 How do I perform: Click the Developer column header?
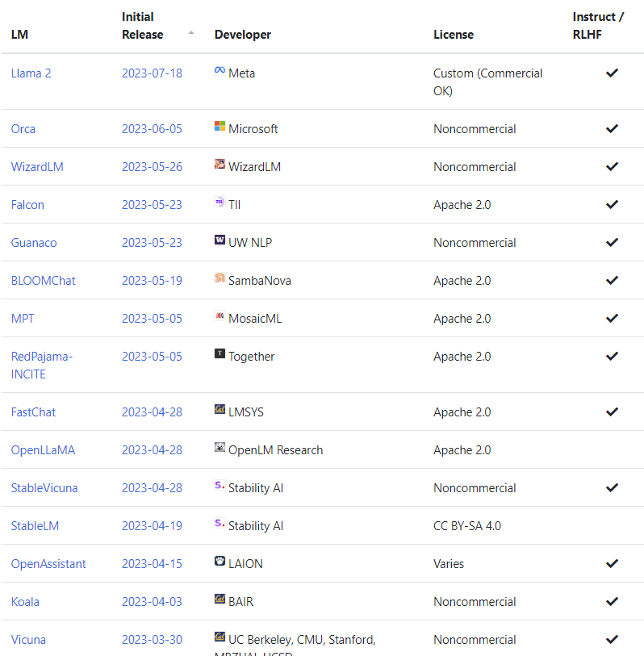tap(243, 35)
